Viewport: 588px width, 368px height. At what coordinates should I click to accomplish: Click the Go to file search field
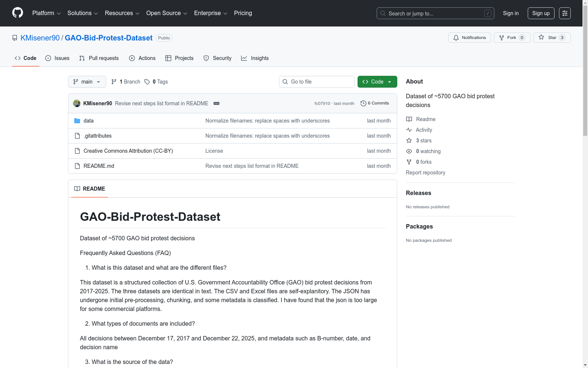[317, 82]
